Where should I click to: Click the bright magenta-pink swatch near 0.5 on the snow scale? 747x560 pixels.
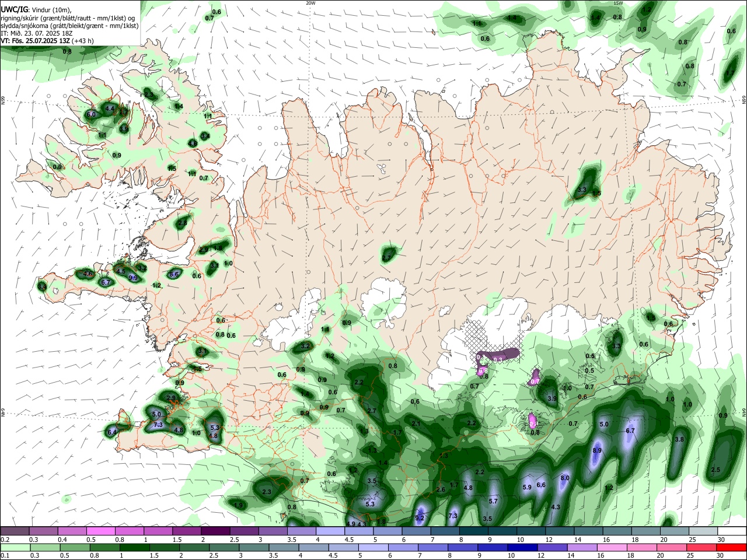point(100,531)
